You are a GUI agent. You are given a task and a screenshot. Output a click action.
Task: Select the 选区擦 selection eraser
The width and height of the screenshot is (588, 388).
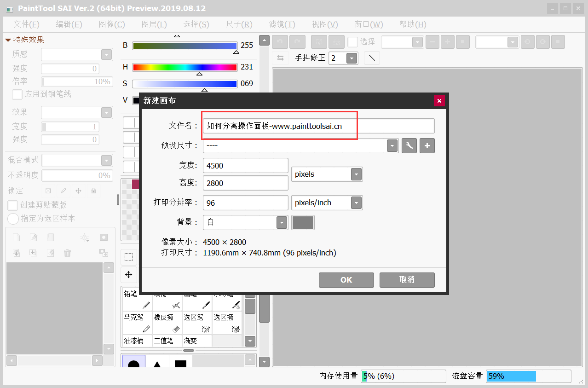pos(227,323)
